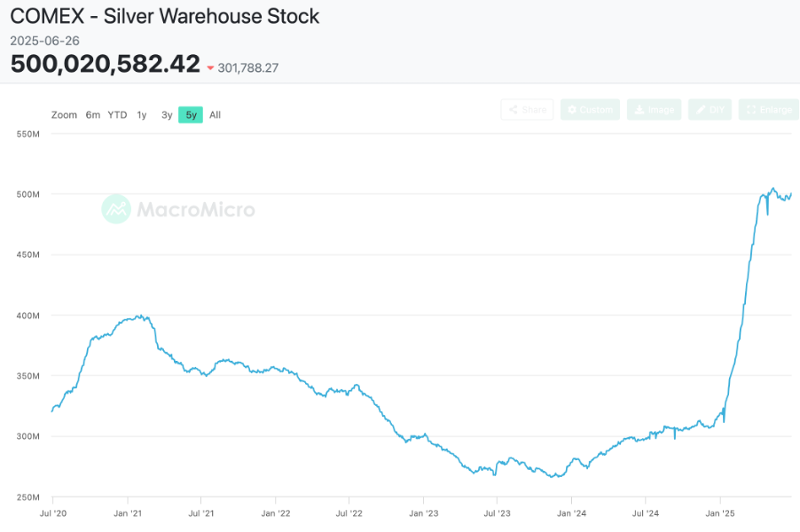Screen dimensions: 800x532
Task: Click the "Jul '20" x-axis label
Action: pyautogui.click(x=53, y=513)
